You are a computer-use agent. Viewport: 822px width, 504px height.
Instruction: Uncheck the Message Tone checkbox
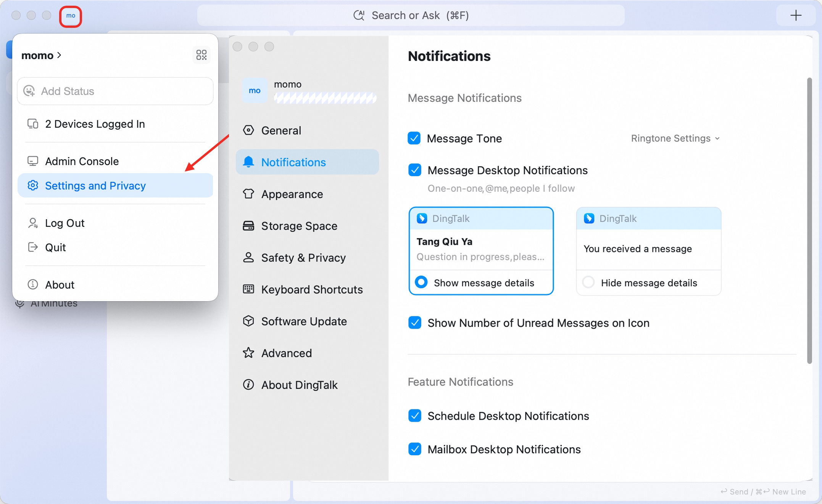pos(414,138)
